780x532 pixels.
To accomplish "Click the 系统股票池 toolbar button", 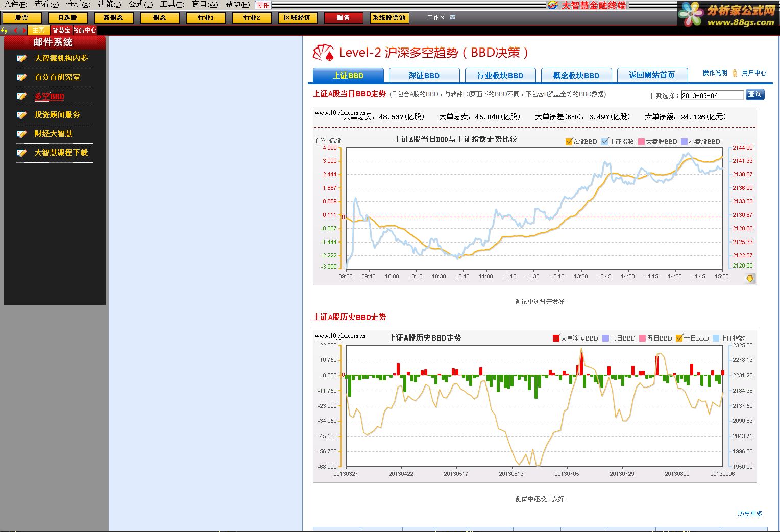I will pos(389,18).
